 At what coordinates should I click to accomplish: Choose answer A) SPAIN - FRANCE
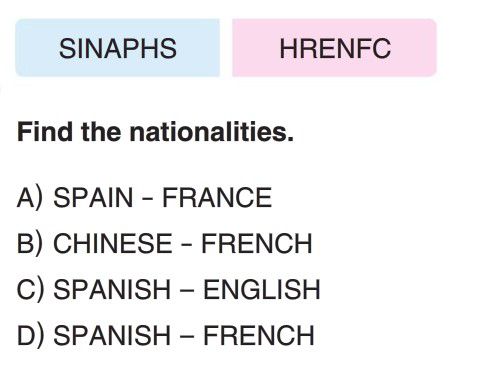tap(144, 198)
